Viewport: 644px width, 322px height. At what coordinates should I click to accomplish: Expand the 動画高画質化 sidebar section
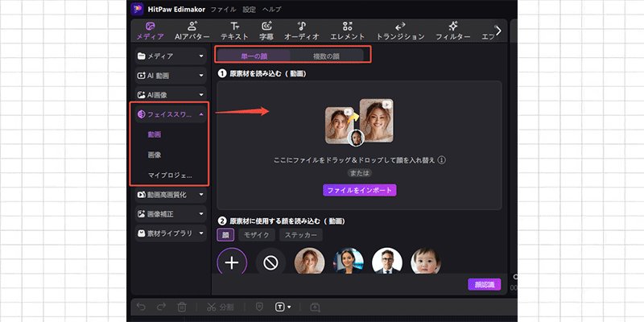[171, 195]
